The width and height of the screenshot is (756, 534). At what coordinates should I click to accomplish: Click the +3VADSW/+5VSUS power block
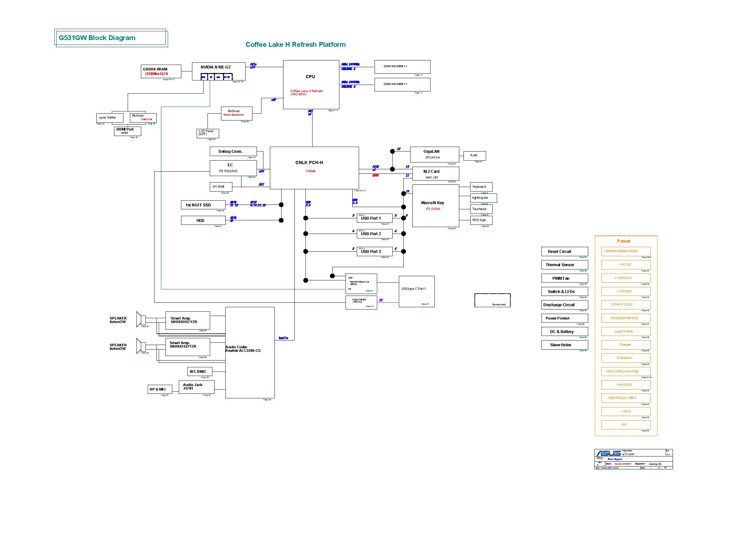coord(626,318)
